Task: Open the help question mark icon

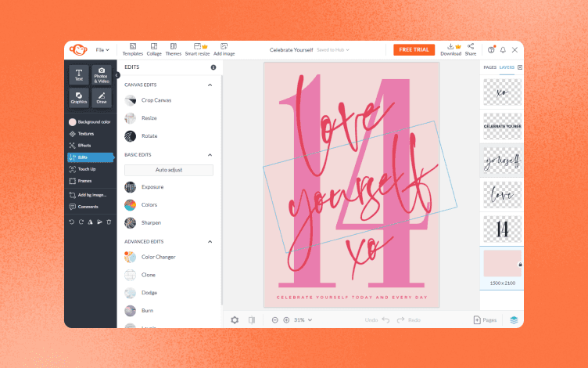Action: tap(491, 49)
